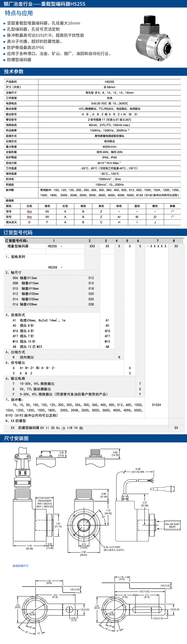Open the 订货型号代码 section header
This screenshot has height=644, width=187.
tap(18, 232)
